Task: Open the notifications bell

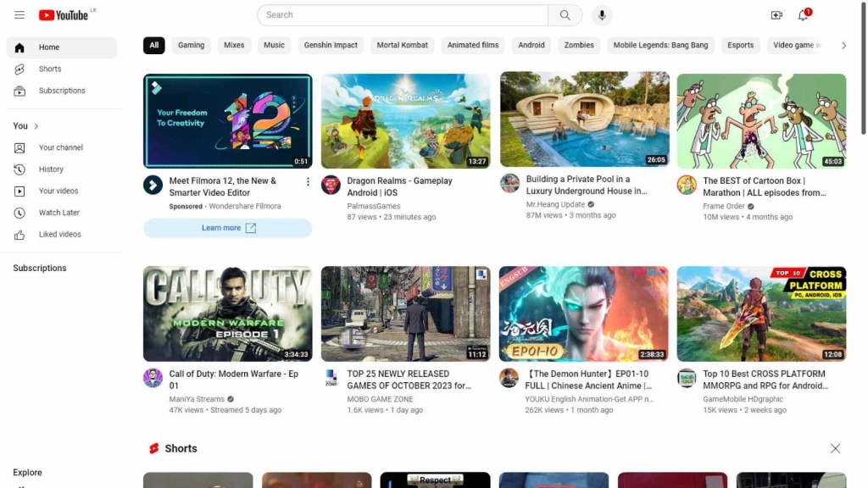Action: pos(803,15)
